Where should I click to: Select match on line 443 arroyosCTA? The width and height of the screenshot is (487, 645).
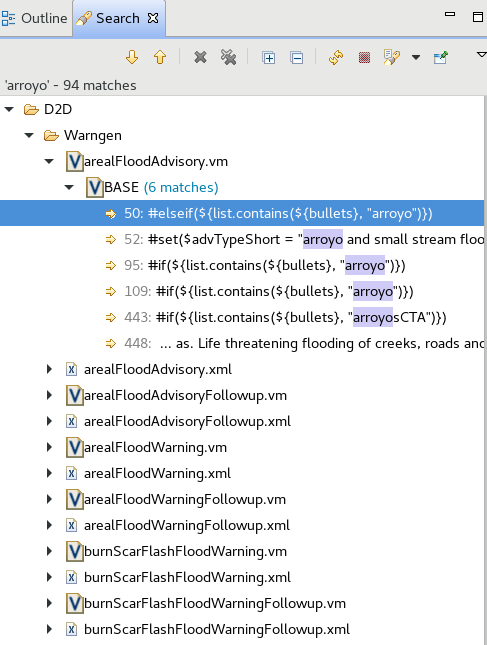click(285, 317)
